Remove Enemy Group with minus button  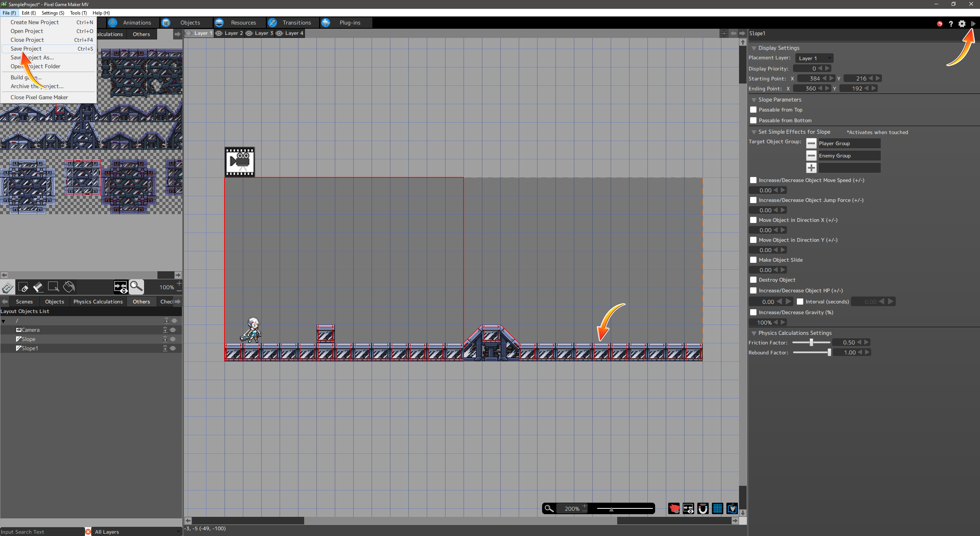pyautogui.click(x=811, y=156)
